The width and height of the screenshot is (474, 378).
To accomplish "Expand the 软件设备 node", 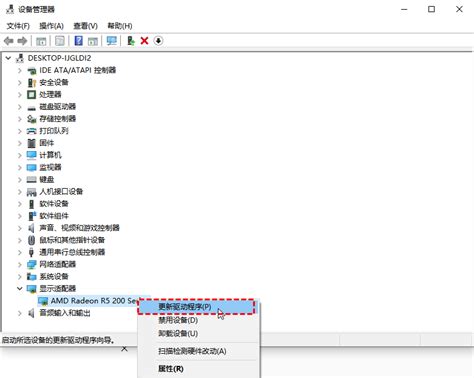I will tap(20, 204).
